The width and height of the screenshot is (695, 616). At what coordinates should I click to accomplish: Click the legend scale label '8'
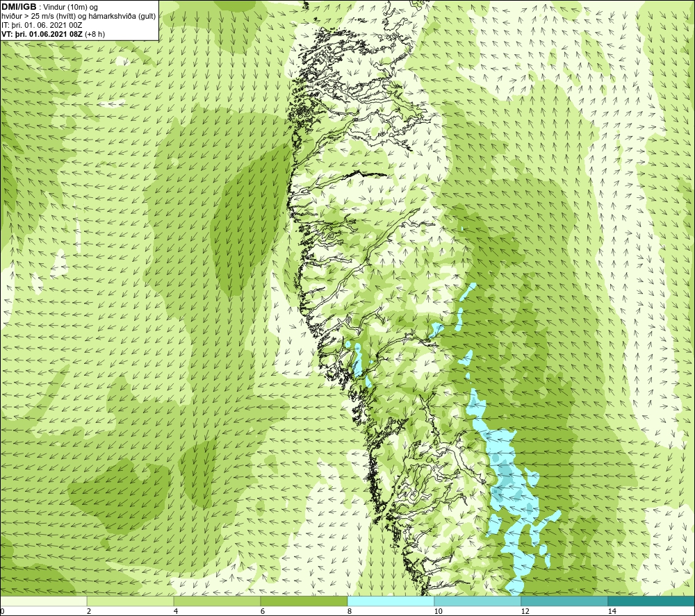point(350,611)
